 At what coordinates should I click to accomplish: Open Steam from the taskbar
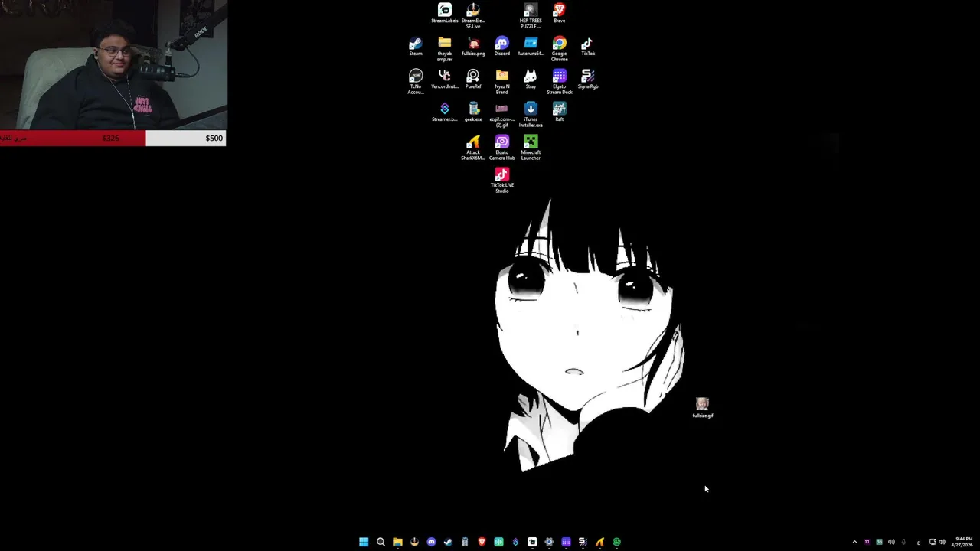(448, 542)
